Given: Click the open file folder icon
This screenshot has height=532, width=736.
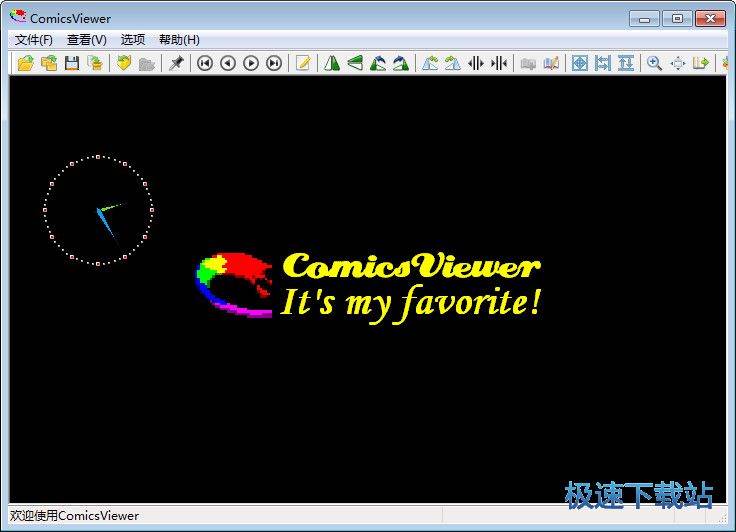Looking at the screenshot, I should pyautogui.click(x=25, y=63).
